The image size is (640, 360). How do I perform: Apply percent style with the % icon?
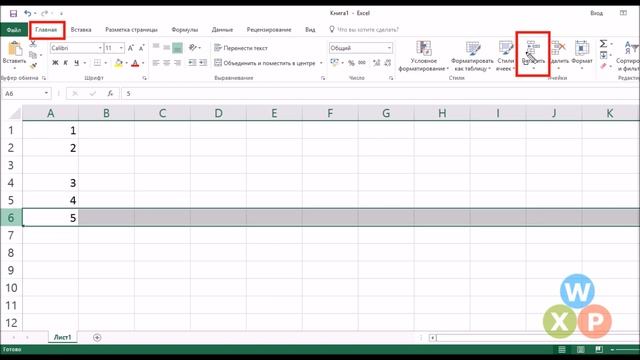[x=351, y=63]
